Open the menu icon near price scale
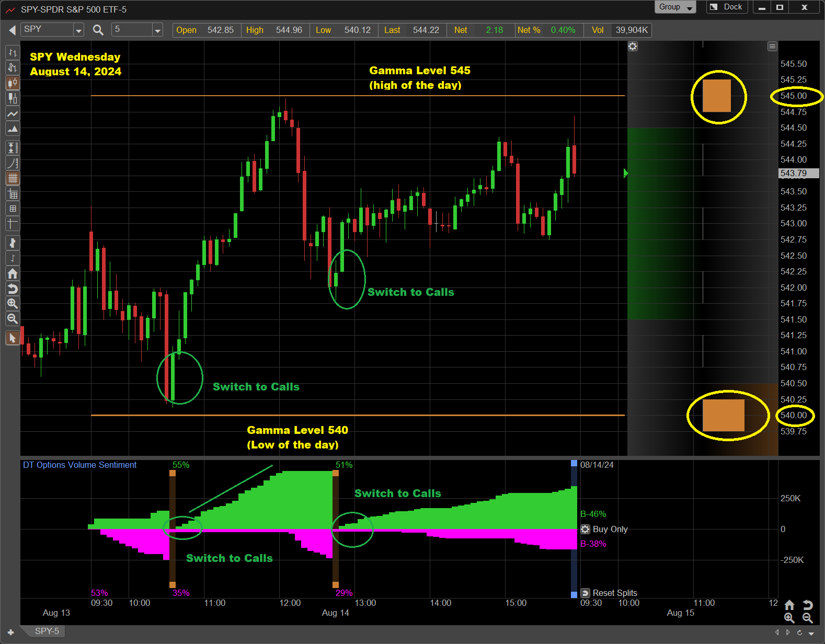 click(772, 47)
